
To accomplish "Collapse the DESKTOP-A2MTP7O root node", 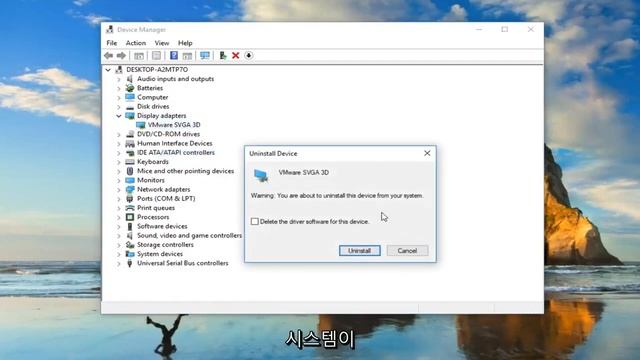I will pos(108,70).
